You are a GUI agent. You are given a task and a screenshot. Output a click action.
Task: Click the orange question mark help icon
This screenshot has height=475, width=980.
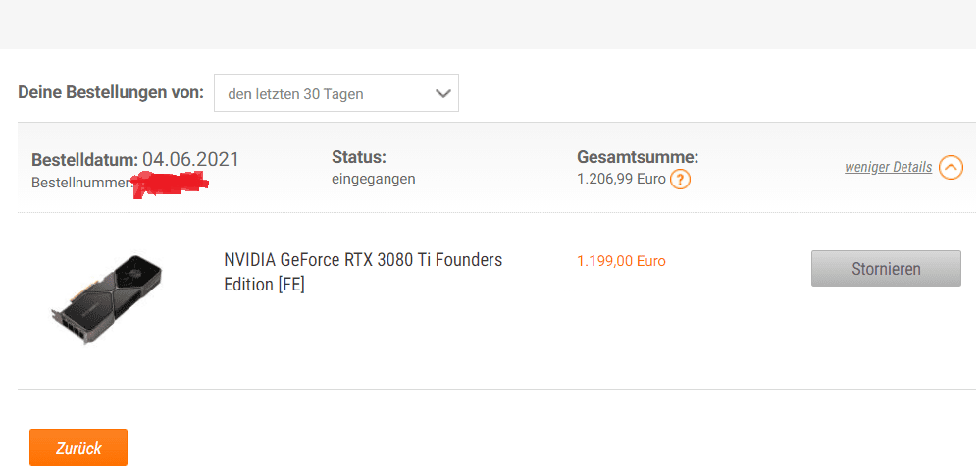[x=680, y=180]
